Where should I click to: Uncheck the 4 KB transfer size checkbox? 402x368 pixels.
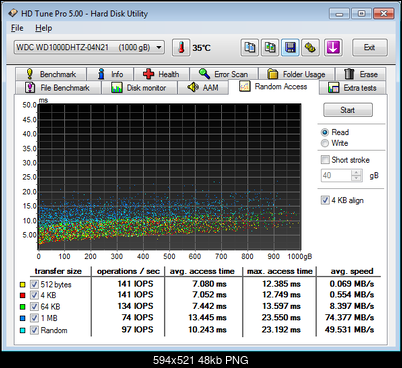pyautogui.click(x=34, y=295)
